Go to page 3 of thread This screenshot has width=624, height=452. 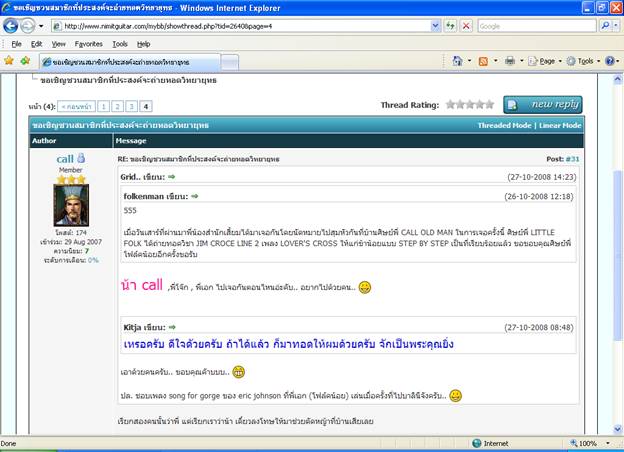coord(132,105)
